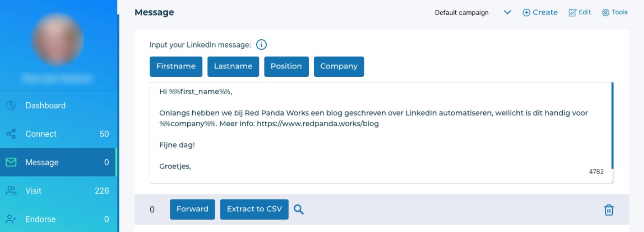Insert the Position placeholder

[286, 67]
